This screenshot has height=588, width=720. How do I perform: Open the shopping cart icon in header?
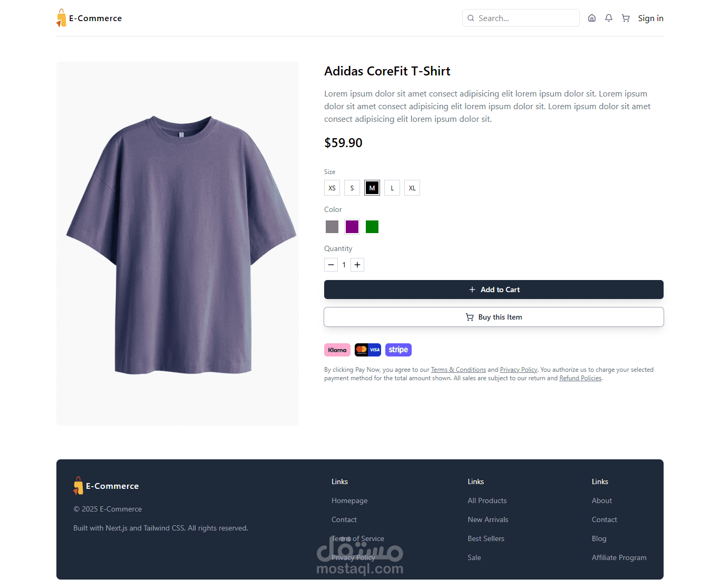pos(626,18)
